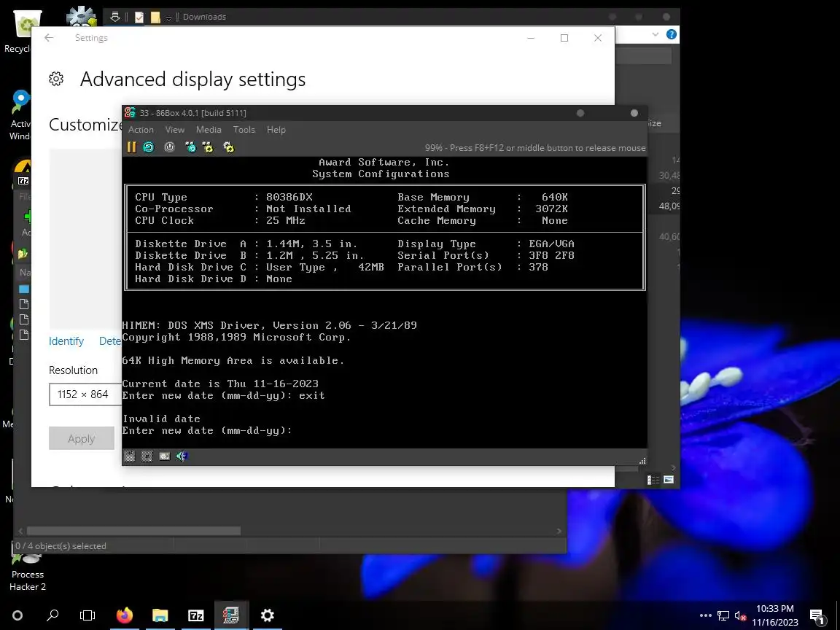This screenshot has width=840, height=630.
Task: Click the sound speaker icon in 86Box status bar
Action: click(x=182, y=456)
